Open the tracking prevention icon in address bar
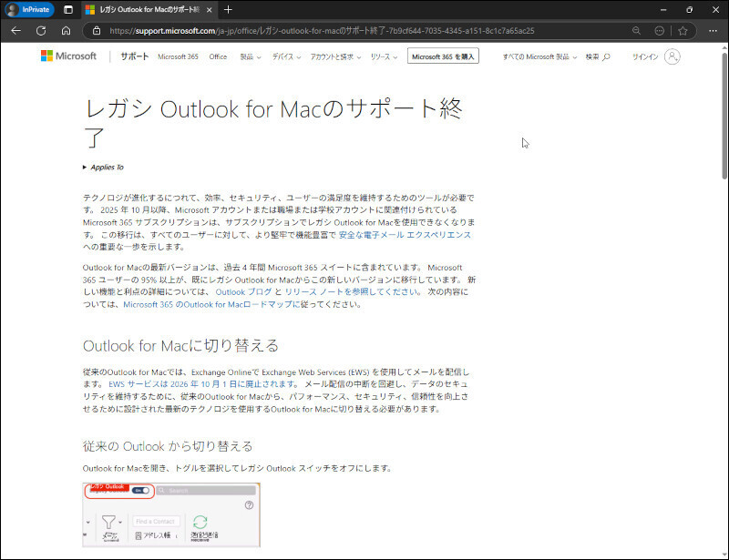Image resolution: width=729 pixels, height=560 pixels. 659,31
